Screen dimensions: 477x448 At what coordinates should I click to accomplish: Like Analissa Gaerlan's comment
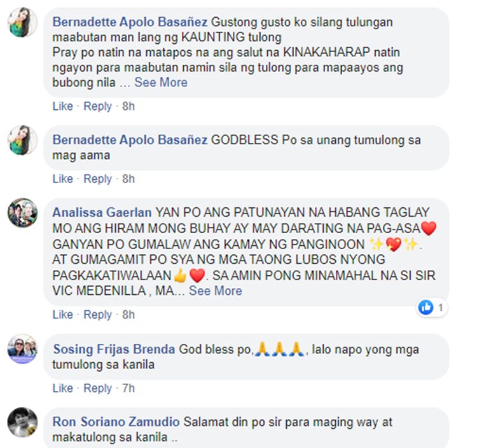[63, 315]
